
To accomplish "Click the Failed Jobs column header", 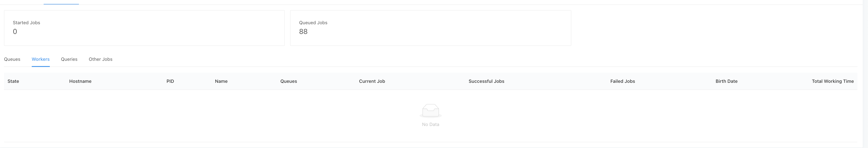I will click(x=622, y=81).
